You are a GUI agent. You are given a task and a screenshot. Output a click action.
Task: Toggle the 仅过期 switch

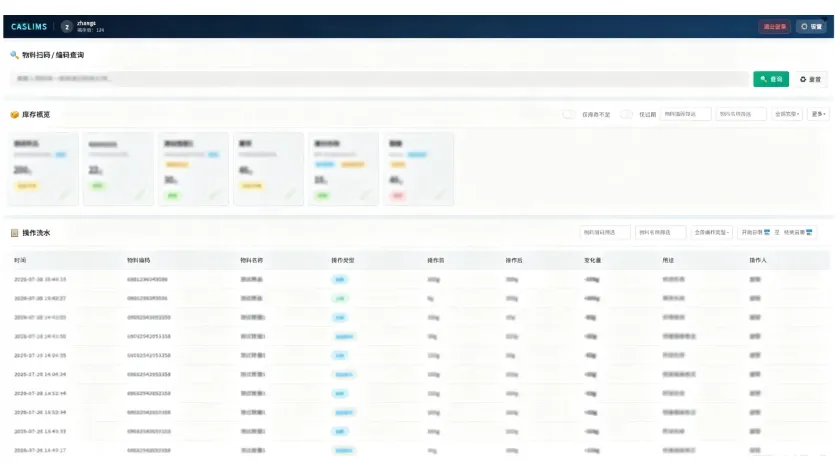click(x=626, y=114)
